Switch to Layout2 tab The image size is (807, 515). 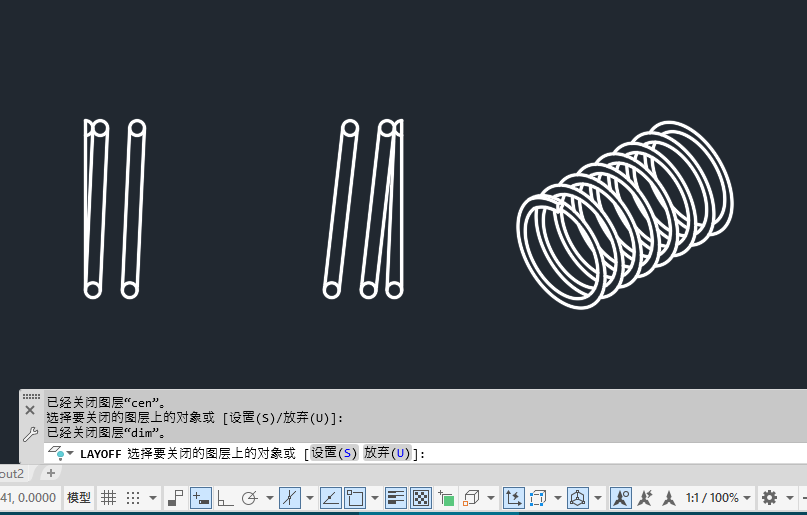pyautogui.click(x=12, y=473)
